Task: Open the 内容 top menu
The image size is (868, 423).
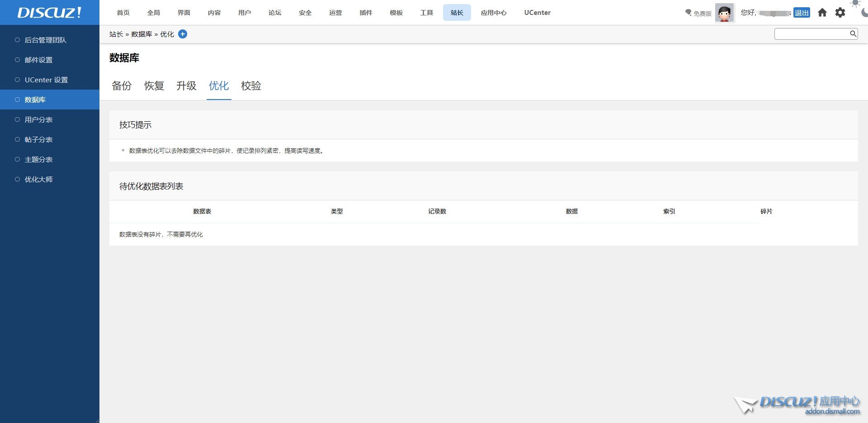Action: click(x=214, y=13)
